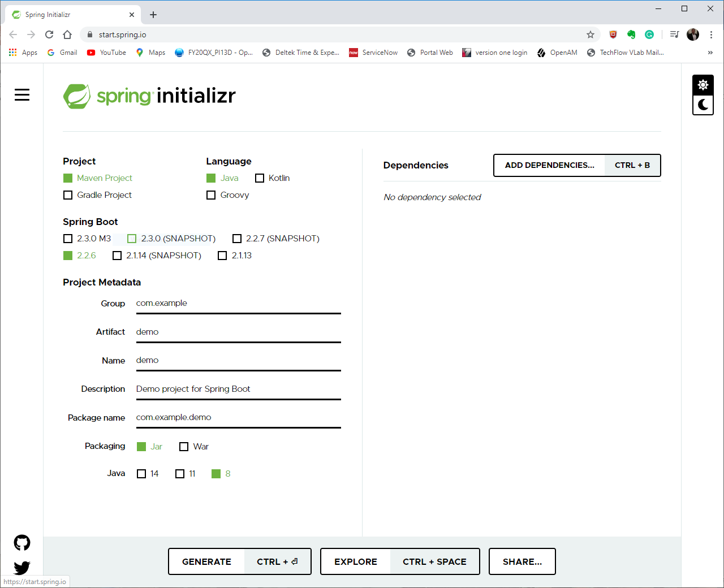The height and width of the screenshot is (588, 724).
Task: Select Spring Boot 2.3.0 (SNAPSHOT)
Action: click(x=171, y=239)
